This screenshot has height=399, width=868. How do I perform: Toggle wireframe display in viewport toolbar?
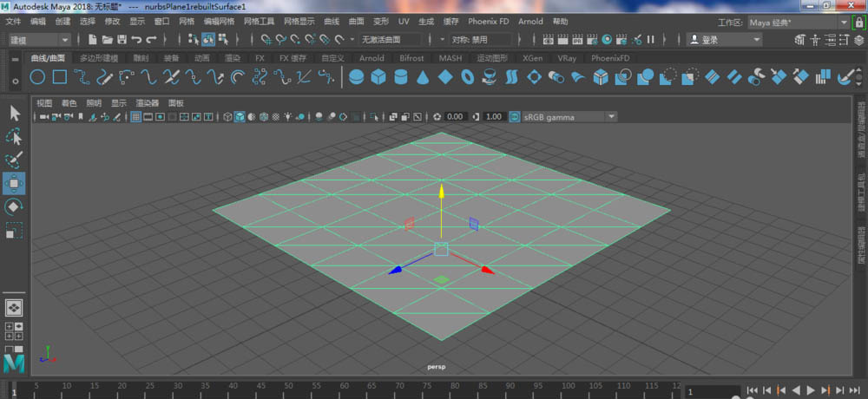[227, 116]
